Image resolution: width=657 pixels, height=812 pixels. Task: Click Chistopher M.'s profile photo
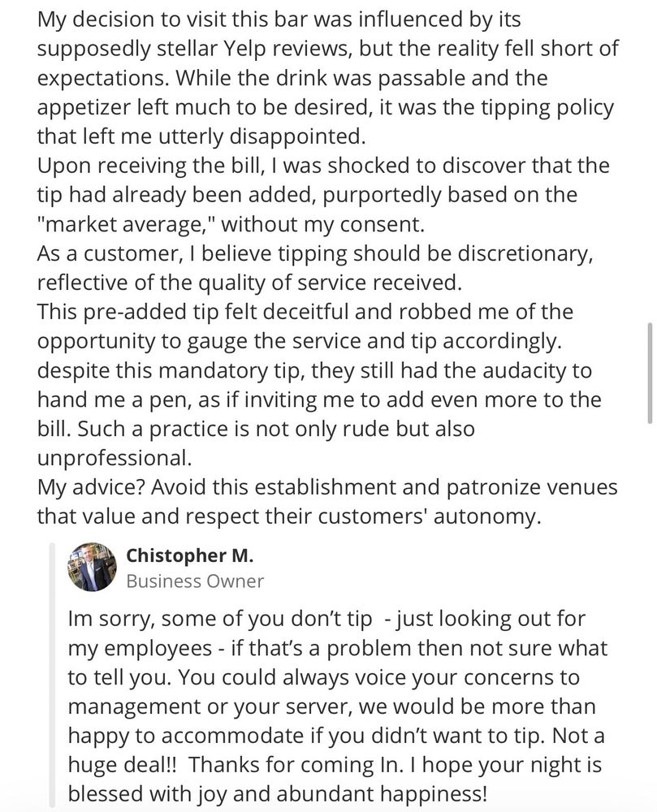pyautogui.click(x=92, y=567)
